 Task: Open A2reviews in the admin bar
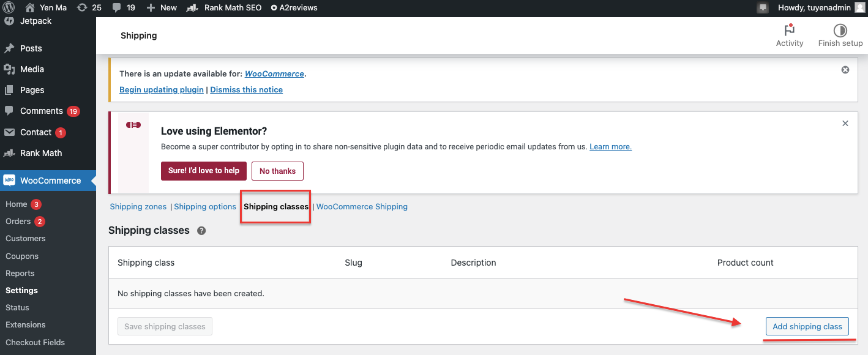coord(294,8)
